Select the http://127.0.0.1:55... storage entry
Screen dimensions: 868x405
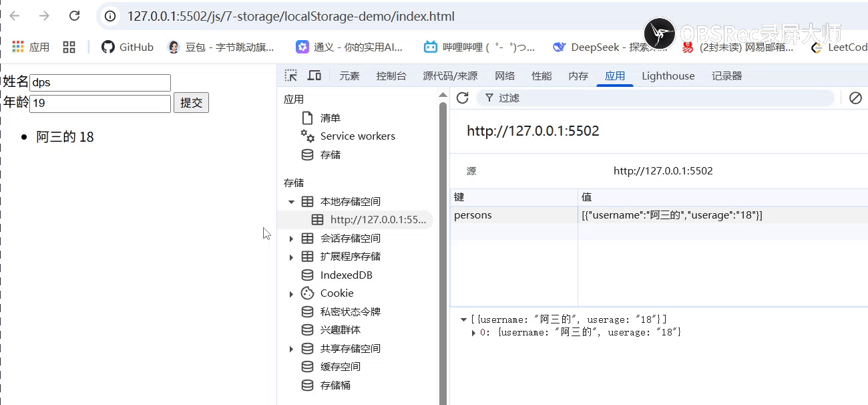378,220
